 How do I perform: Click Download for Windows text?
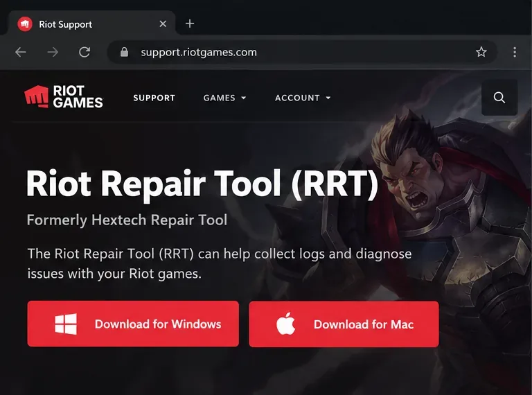pyautogui.click(x=158, y=324)
